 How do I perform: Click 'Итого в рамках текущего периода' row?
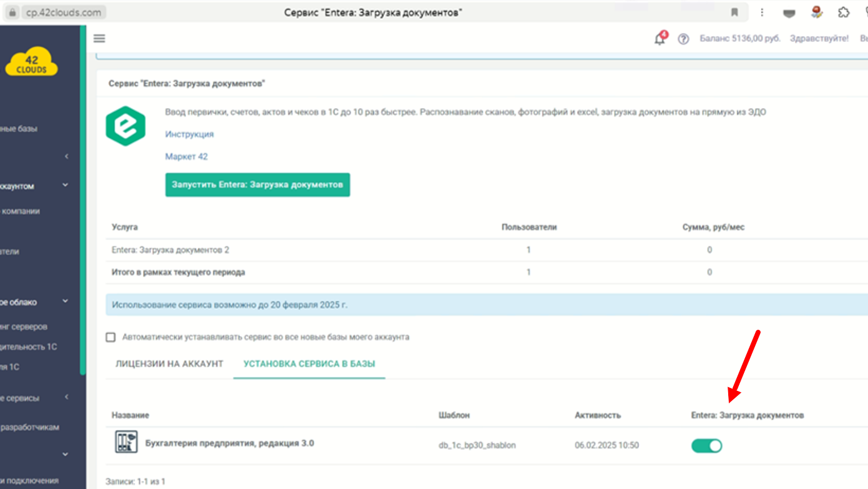click(x=487, y=272)
